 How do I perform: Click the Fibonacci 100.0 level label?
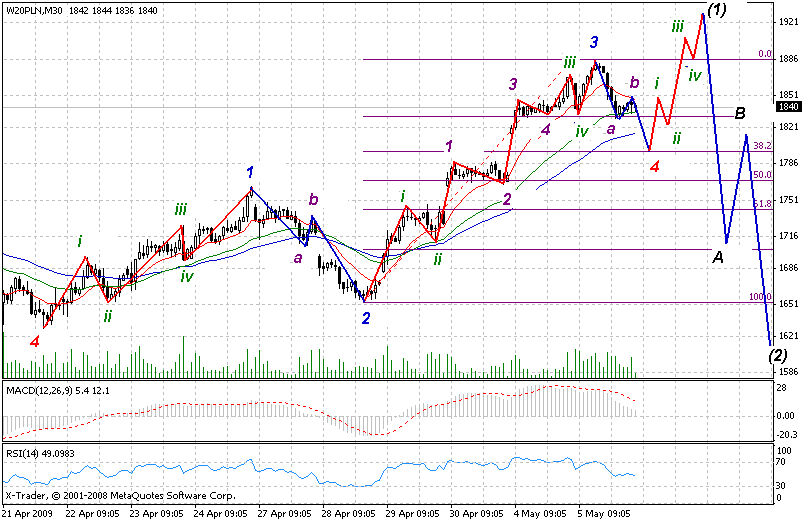click(x=760, y=297)
